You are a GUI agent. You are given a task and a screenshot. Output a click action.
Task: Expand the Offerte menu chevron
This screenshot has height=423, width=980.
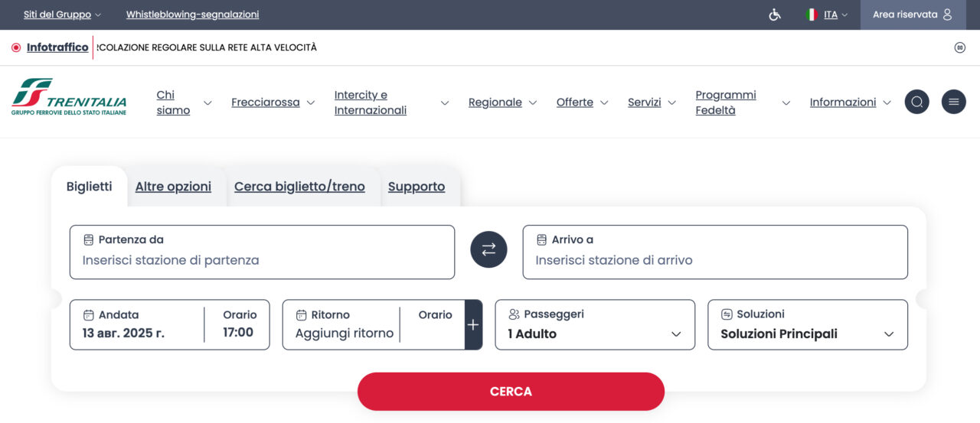coord(604,102)
